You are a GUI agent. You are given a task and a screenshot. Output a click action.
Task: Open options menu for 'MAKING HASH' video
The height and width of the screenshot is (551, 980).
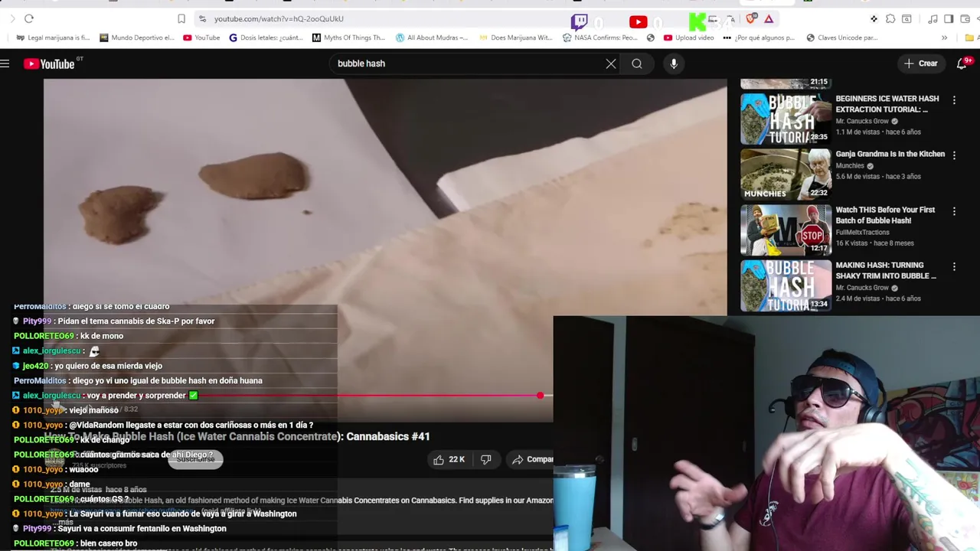(x=954, y=267)
